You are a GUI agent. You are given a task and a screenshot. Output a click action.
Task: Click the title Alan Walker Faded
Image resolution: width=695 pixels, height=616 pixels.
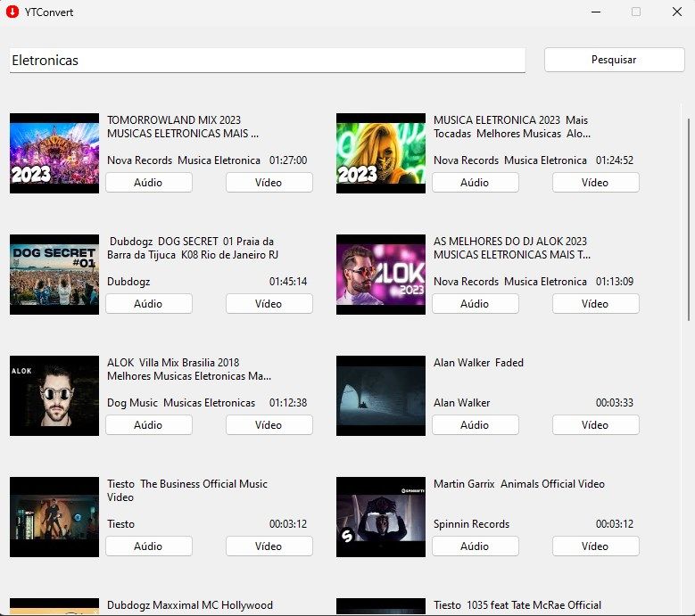click(478, 363)
